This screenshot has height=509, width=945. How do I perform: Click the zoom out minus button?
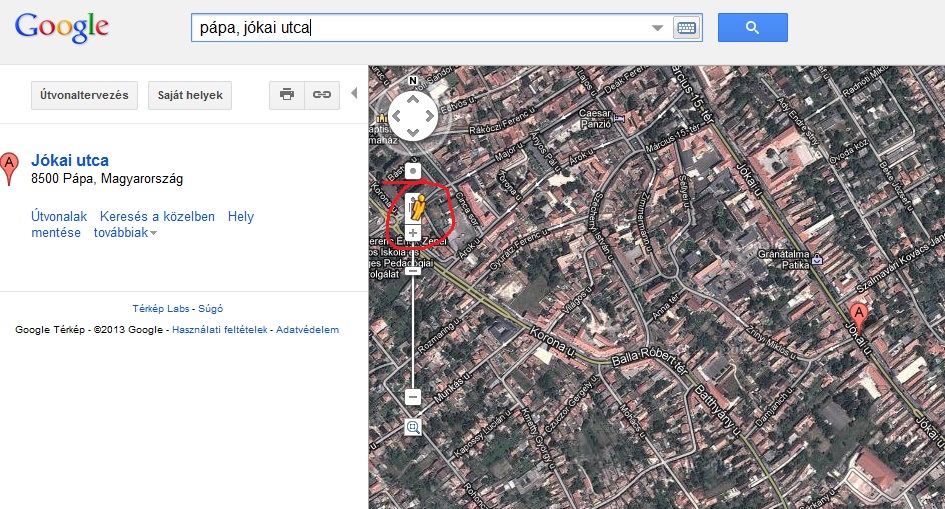click(413, 397)
